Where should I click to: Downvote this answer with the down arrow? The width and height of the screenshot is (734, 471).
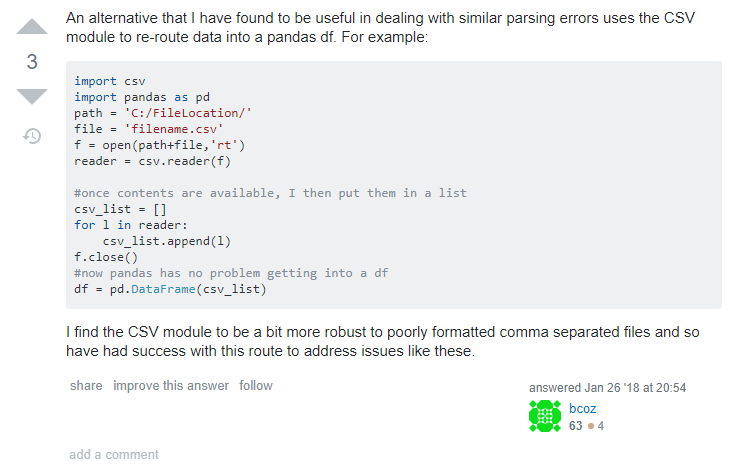[x=32, y=96]
